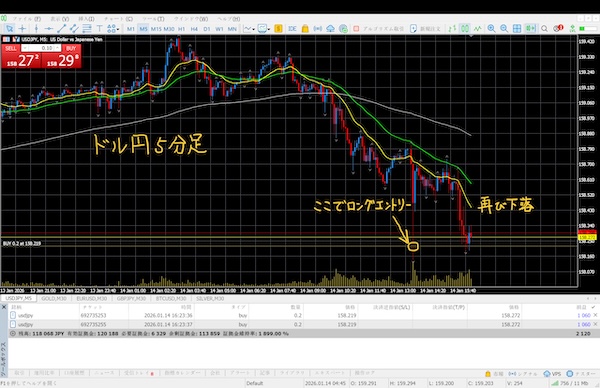600x388 pixels.
Task: Switch chart to D1 timeframe
Action: 207,29
